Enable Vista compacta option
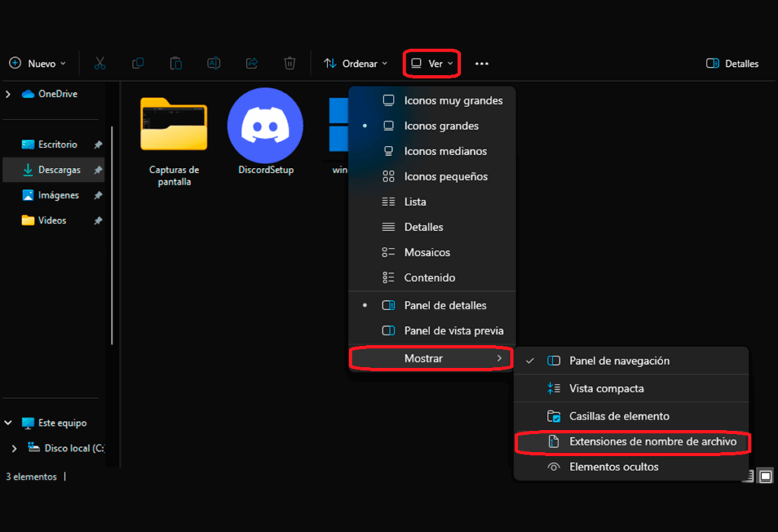The image size is (778, 532). coord(631,388)
